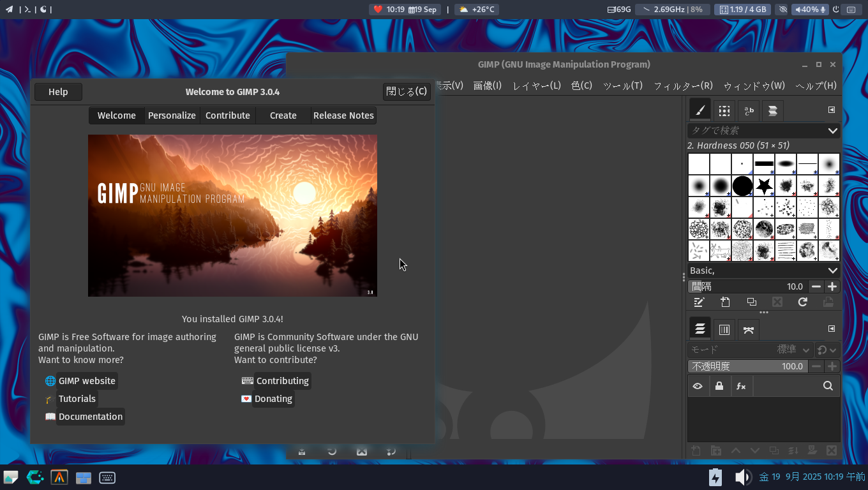Duplicate the selected brush
Viewport: 868px width, 490px height.
pyautogui.click(x=751, y=302)
